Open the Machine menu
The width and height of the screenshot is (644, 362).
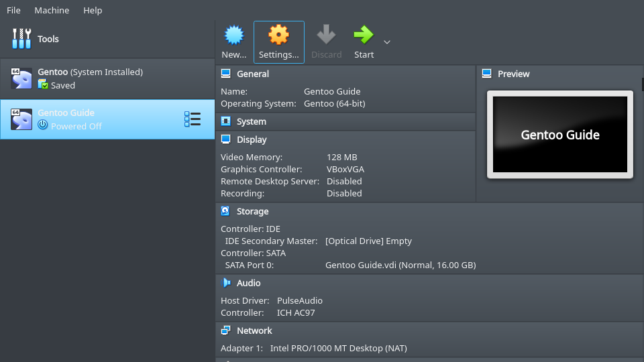pyautogui.click(x=52, y=10)
